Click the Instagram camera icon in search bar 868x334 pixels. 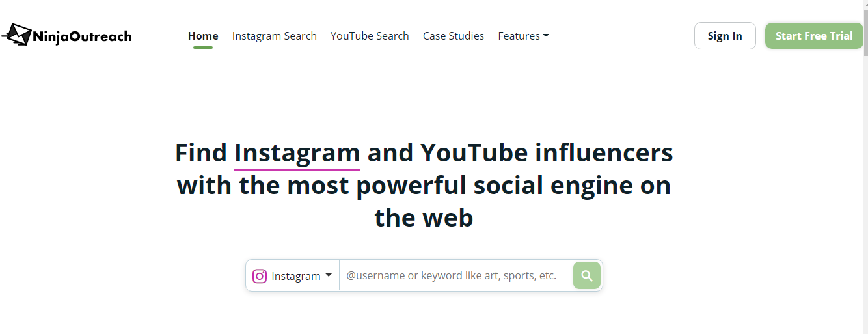(x=260, y=276)
